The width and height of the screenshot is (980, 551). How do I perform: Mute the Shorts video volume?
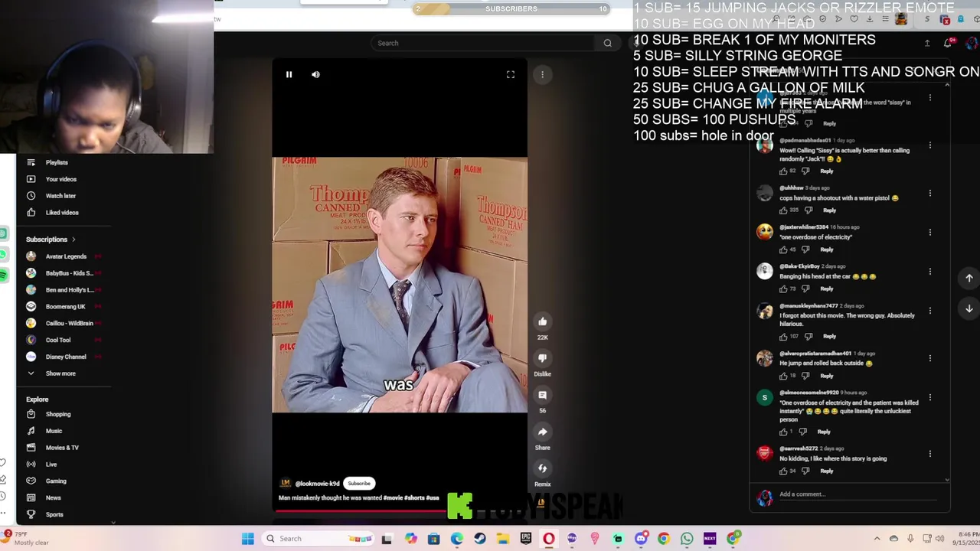315,74
